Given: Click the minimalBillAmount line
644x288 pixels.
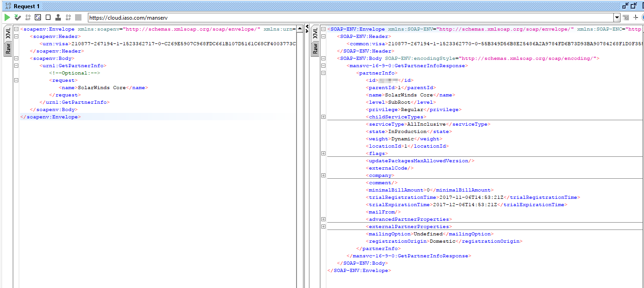Looking at the screenshot, I should click(x=429, y=190).
